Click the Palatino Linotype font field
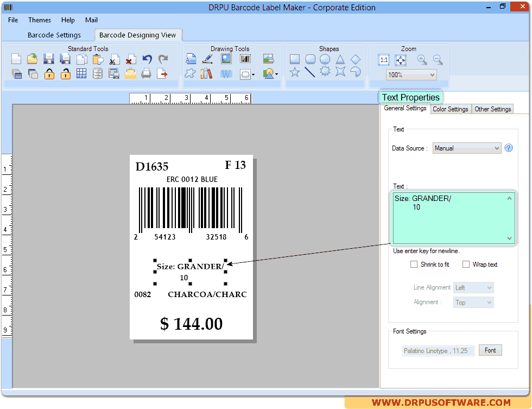This screenshot has width=532, height=409. [439, 351]
